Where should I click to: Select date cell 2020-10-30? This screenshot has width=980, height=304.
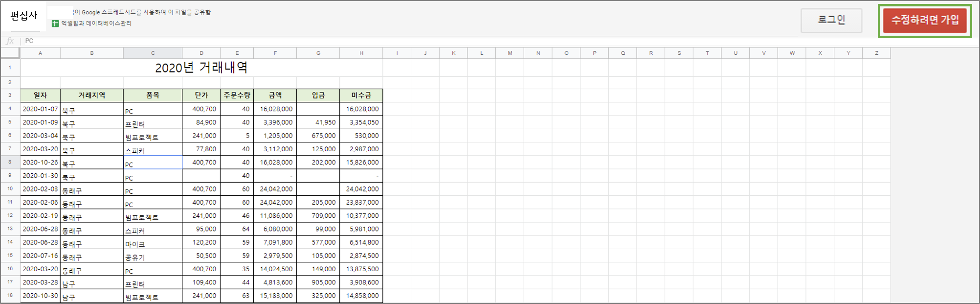[40, 296]
